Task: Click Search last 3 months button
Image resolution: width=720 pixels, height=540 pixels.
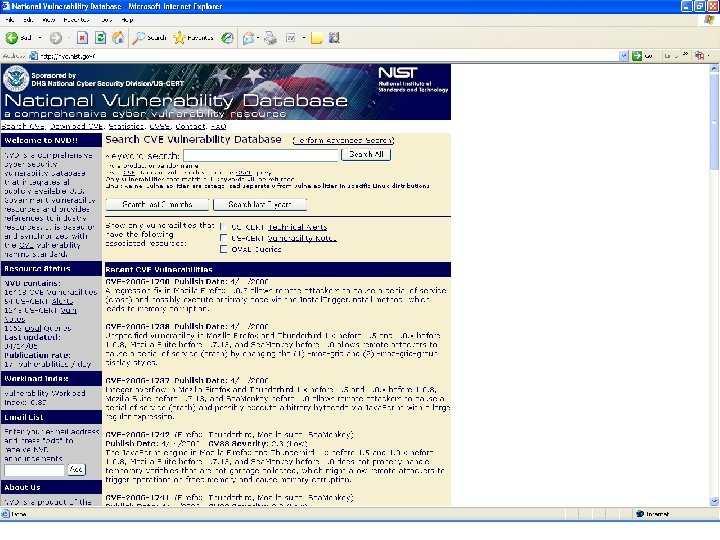Action: 157,204
